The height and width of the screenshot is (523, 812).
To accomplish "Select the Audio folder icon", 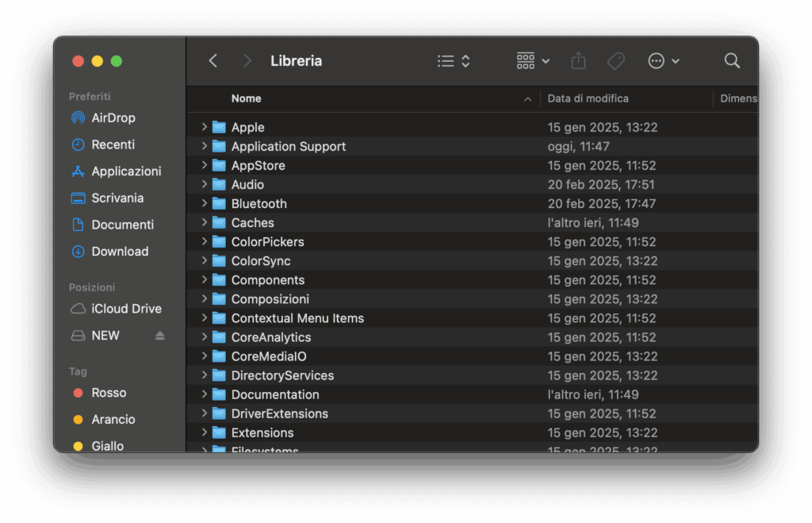I will tap(219, 185).
